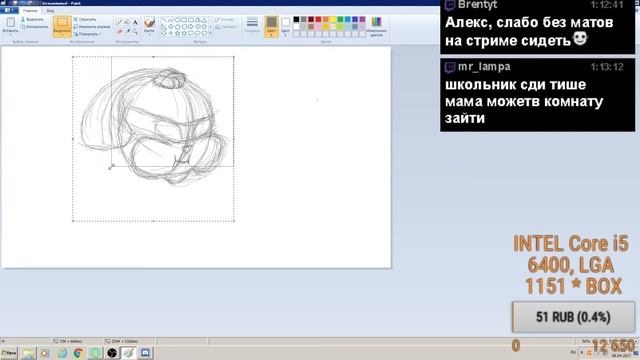Click the Кисти brushes icon

(149, 22)
